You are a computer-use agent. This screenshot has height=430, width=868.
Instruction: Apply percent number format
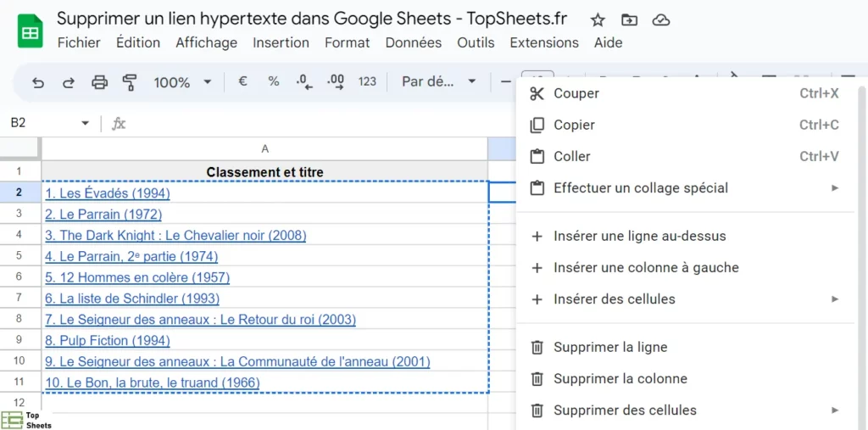click(x=274, y=81)
